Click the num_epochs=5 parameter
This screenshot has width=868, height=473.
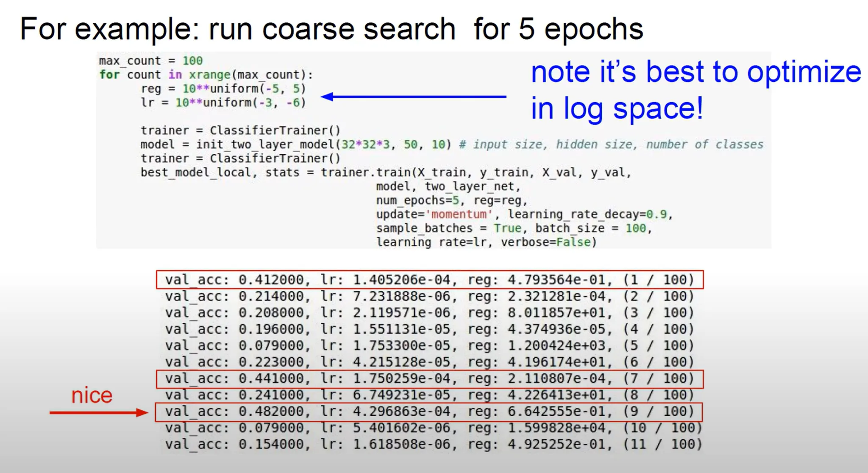pos(417,200)
